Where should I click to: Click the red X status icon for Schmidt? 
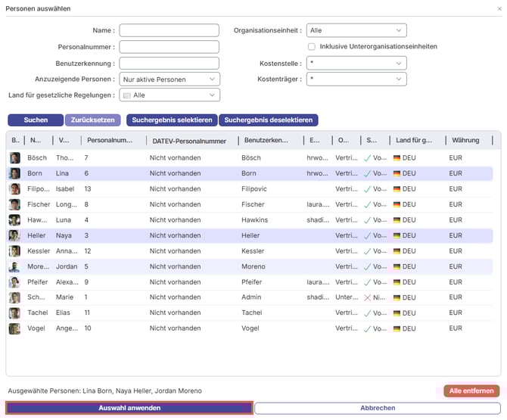[x=368, y=298]
